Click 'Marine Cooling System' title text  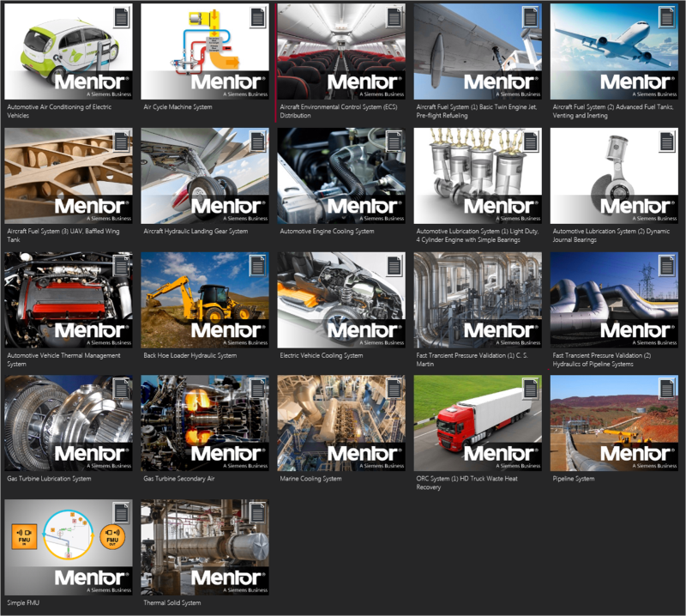[310, 479]
